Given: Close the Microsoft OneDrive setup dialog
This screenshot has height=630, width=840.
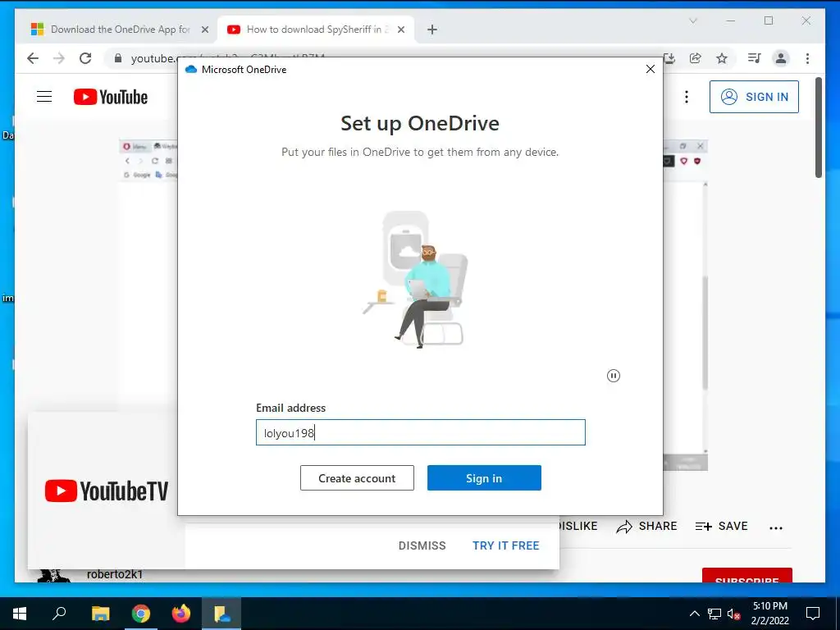Looking at the screenshot, I should pos(651,69).
